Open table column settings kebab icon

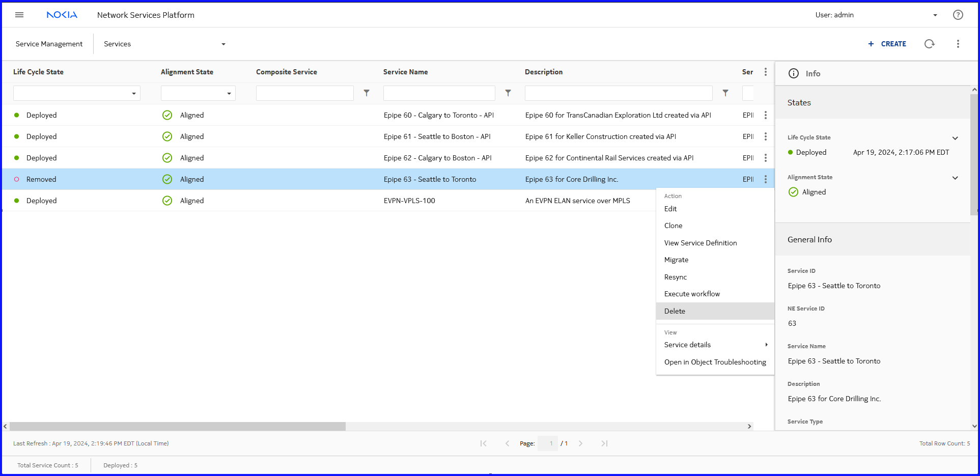point(765,72)
